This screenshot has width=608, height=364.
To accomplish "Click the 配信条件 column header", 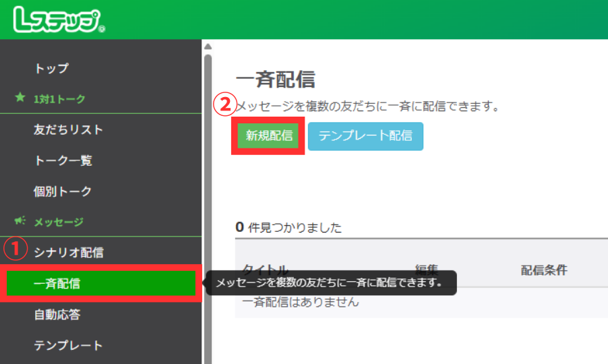I will tap(543, 270).
